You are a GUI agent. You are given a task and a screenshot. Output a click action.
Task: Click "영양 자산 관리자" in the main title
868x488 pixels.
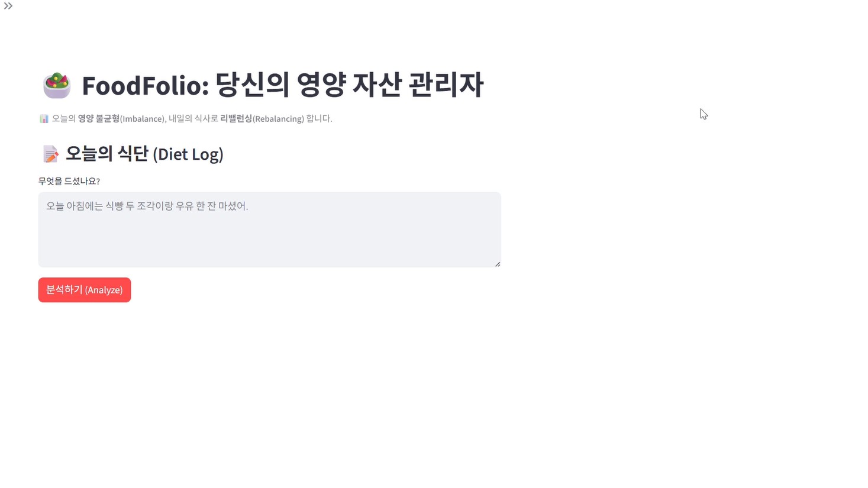[x=390, y=85]
